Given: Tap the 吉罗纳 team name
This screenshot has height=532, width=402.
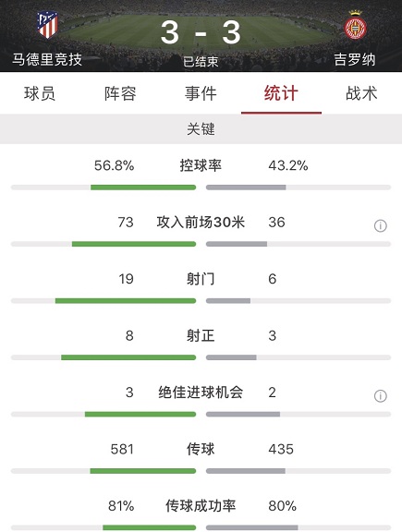Looking at the screenshot, I should pyautogui.click(x=355, y=60).
